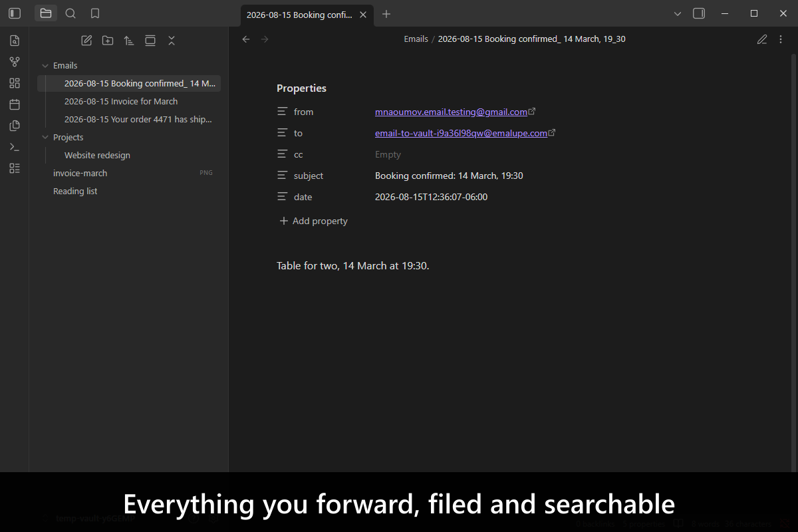798x532 pixels.
Task: Click the to property type icon
Action: coord(283,134)
